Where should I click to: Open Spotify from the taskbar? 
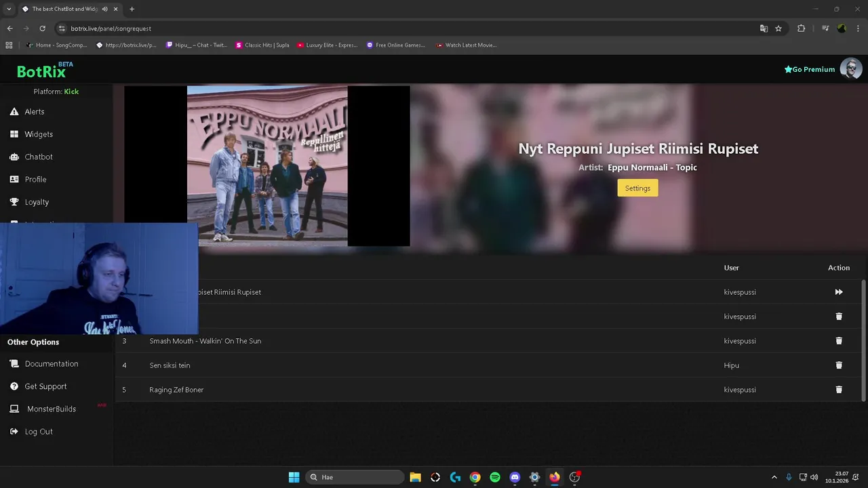tap(495, 477)
